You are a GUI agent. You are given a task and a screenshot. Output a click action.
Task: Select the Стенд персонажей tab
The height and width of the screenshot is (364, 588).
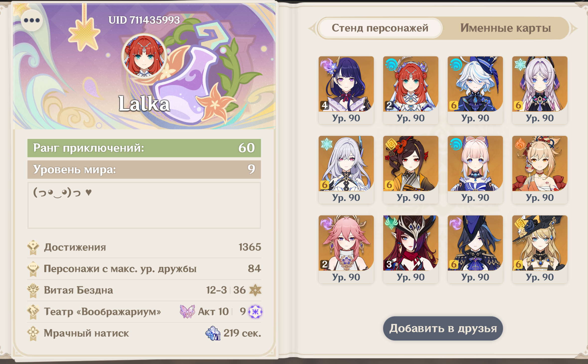point(380,28)
